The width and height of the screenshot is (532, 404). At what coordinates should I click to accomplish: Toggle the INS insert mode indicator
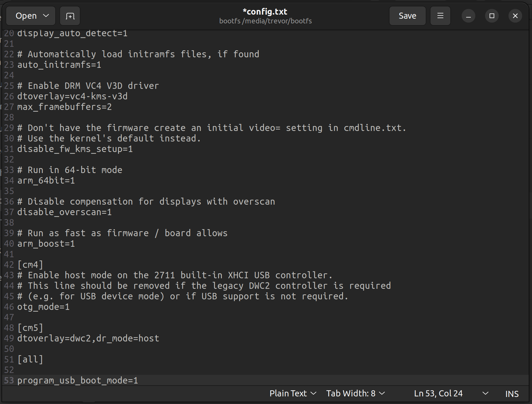tap(512, 394)
